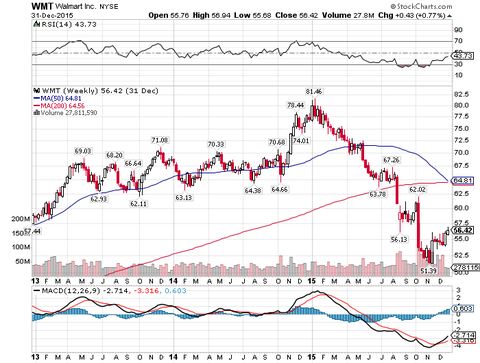The width and height of the screenshot is (480, 363).
Task: Click the -2.714 MACD axis tag
Action: coord(463,335)
